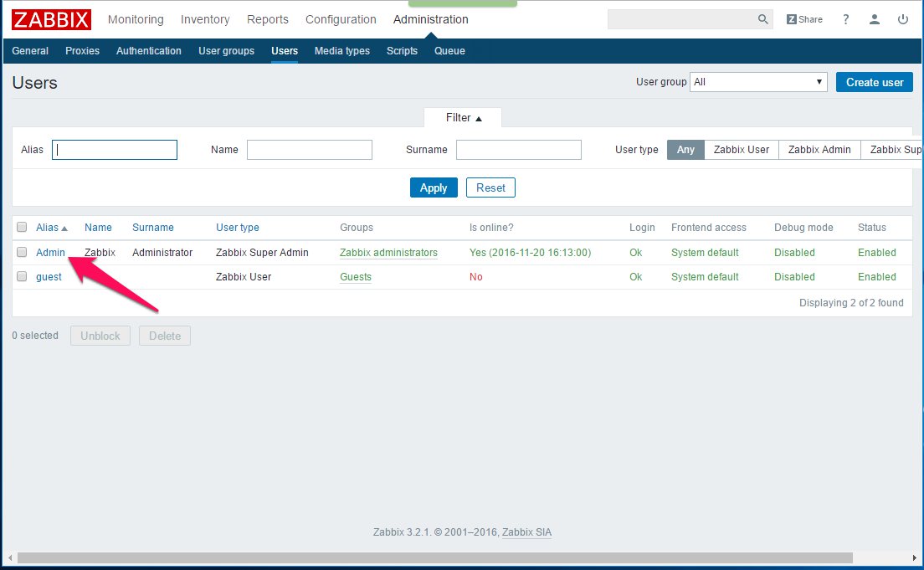Open the Reports menu
This screenshot has height=570, width=924.
coord(268,19)
